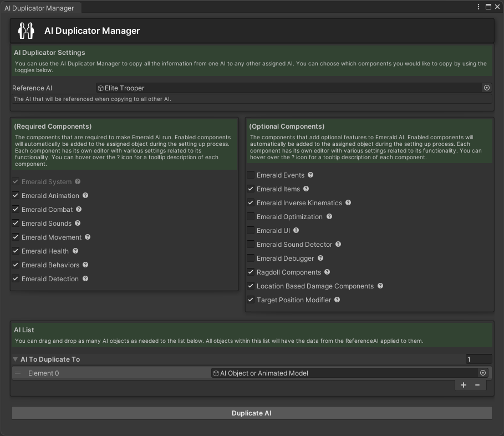Click the Location Based Damage help icon
This screenshot has height=436, width=504.
pyautogui.click(x=380, y=286)
